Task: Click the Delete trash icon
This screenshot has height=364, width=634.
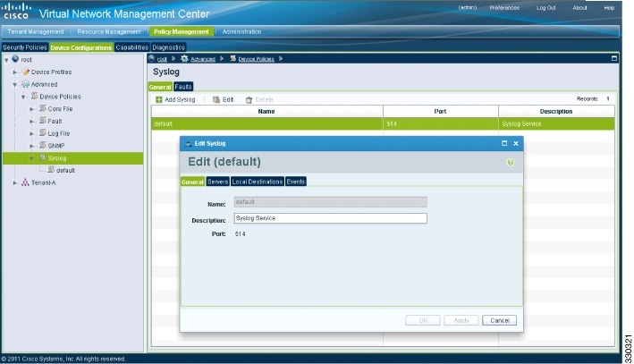Action: pos(249,99)
